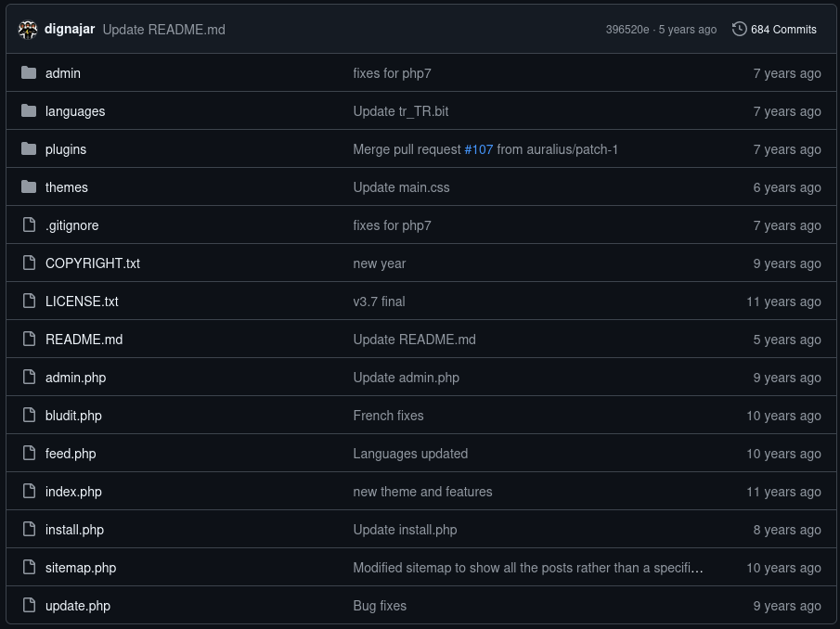Open the README.md file
Viewport: 840px width, 629px height.
pyautogui.click(x=84, y=340)
